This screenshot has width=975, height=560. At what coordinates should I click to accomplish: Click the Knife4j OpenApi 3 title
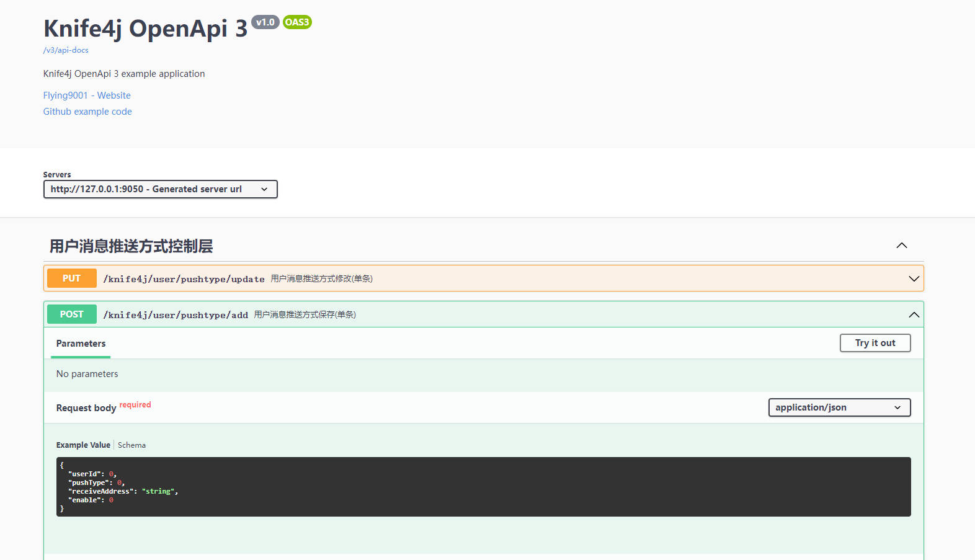pos(146,29)
